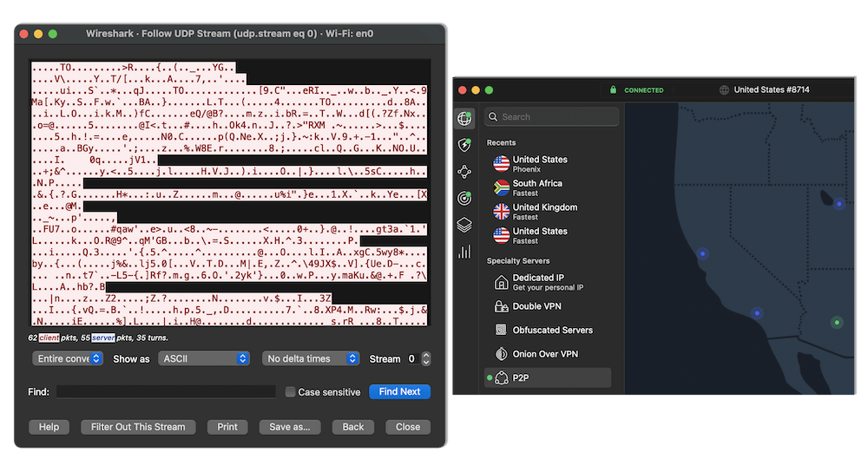Toggle Case sensitive checkbox in Wireshark

coord(290,392)
